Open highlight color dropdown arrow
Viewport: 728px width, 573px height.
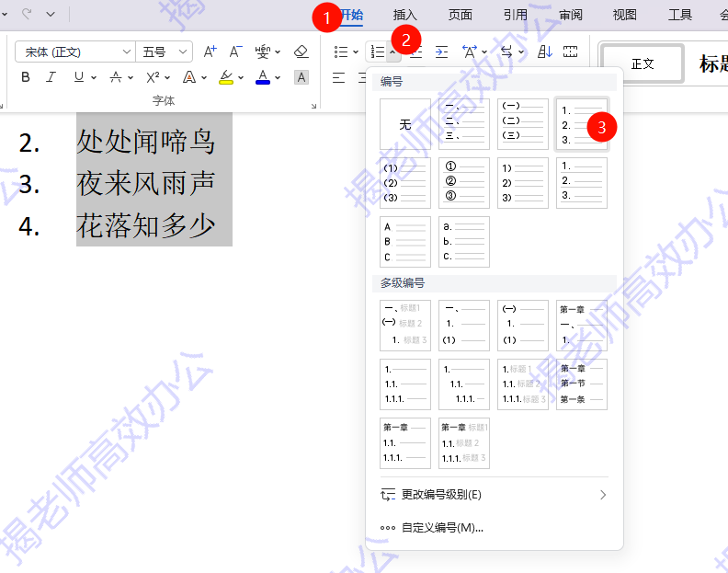[x=241, y=77]
